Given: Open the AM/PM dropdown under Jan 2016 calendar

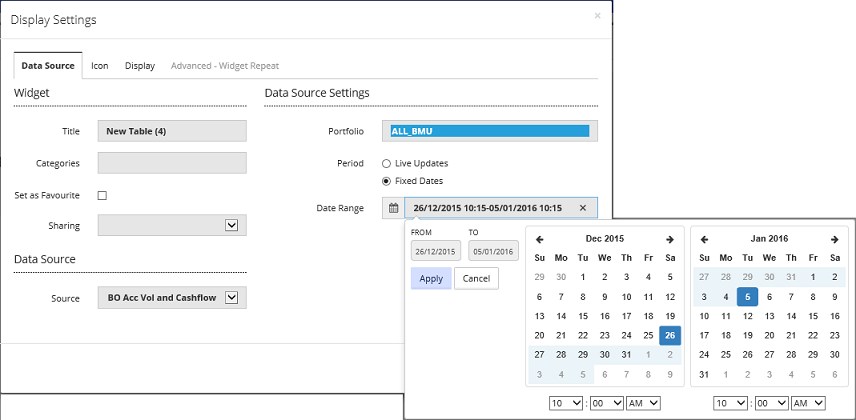Looking at the screenshot, I should [808, 403].
